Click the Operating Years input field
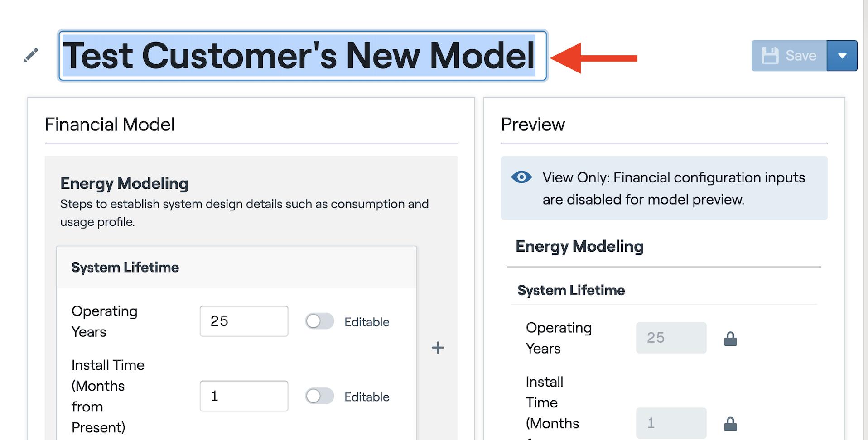This screenshot has width=868, height=440. [244, 321]
